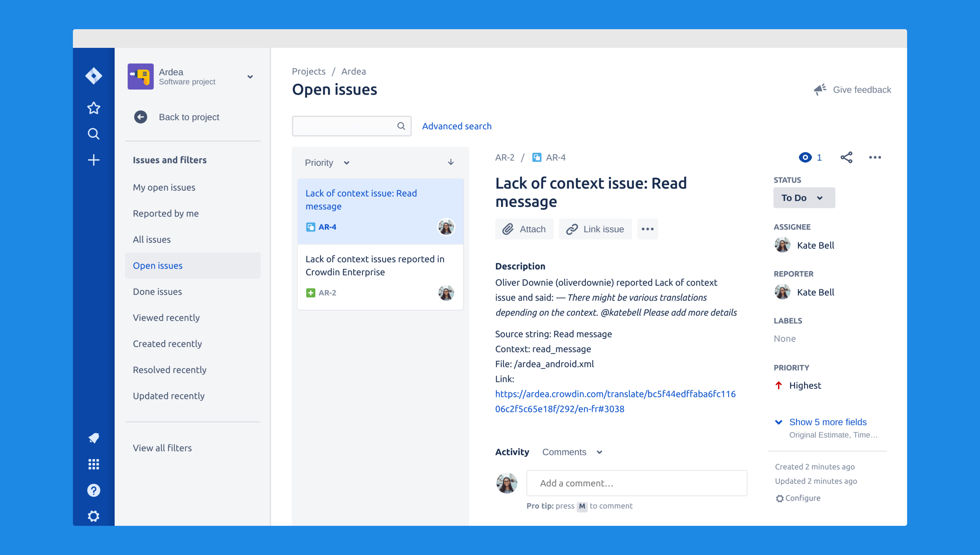
Task: Select My open issues filter
Action: (164, 187)
